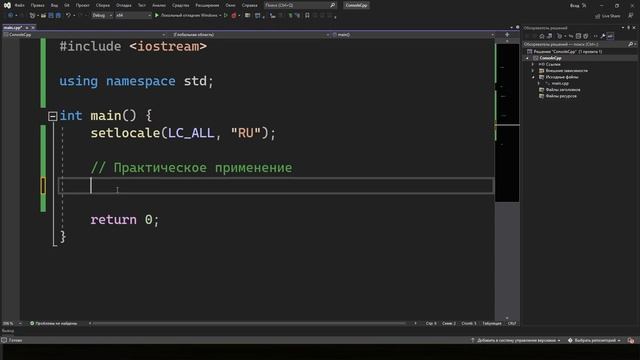This screenshot has height=360, width=640.
Task: Click Solution Explorer switch views icon
Action: 549,36
